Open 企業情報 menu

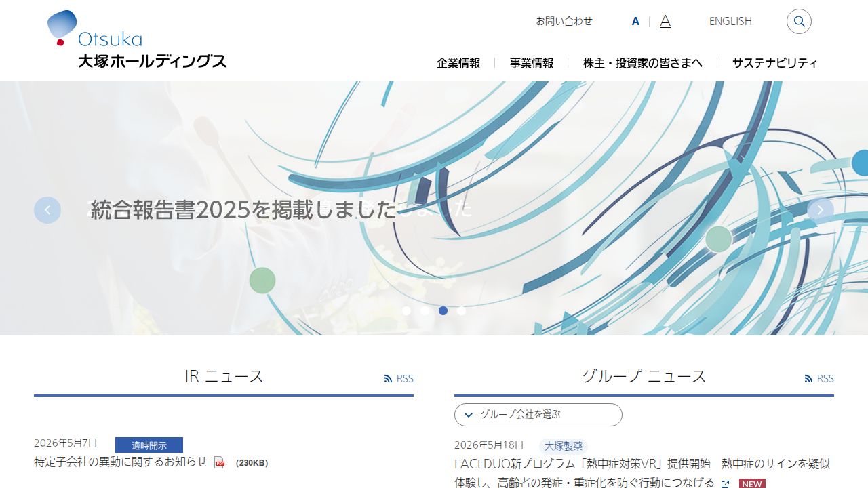click(458, 63)
